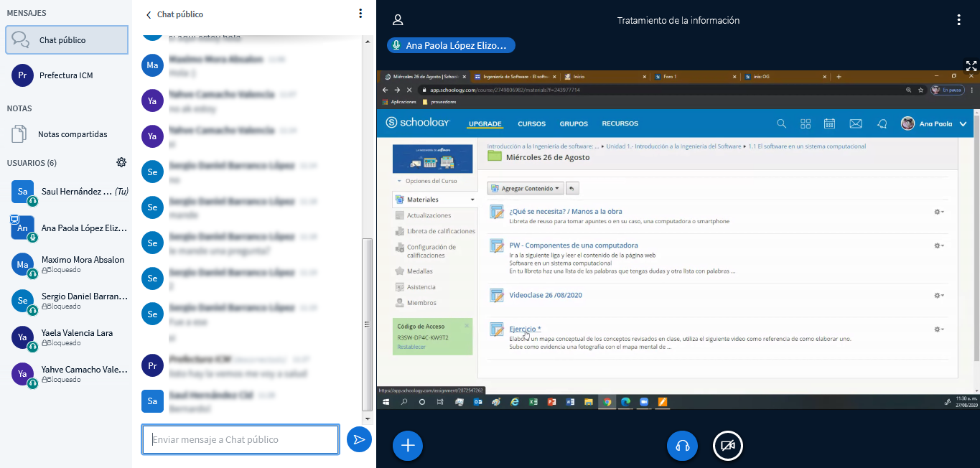980x468 pixels.
Task: Click Ana Paola López talking indicator
Action: 451,45
